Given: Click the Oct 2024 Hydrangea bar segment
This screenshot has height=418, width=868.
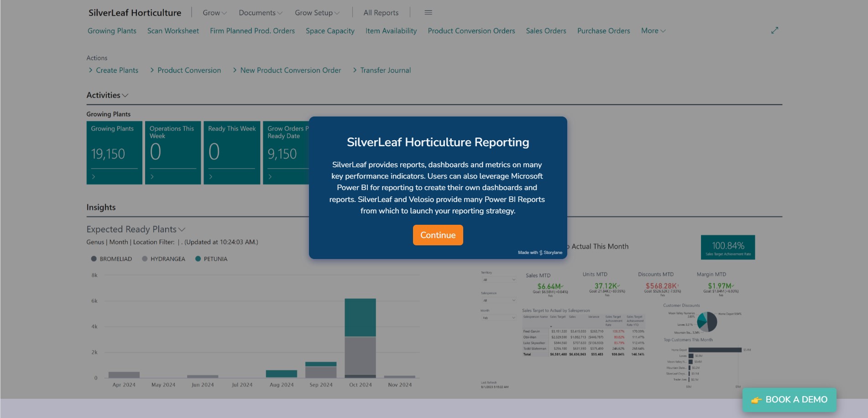Looking at the screenshot, I should tap(360, 355).
